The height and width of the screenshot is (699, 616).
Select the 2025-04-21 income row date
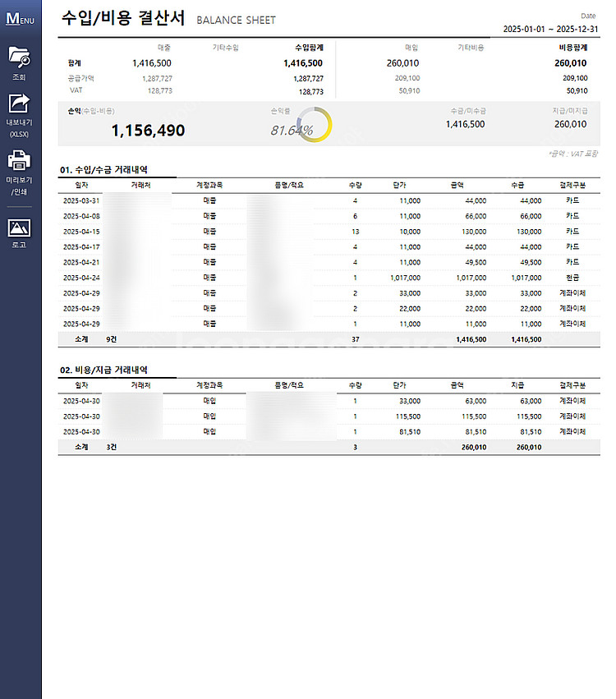tap(81, 262)
